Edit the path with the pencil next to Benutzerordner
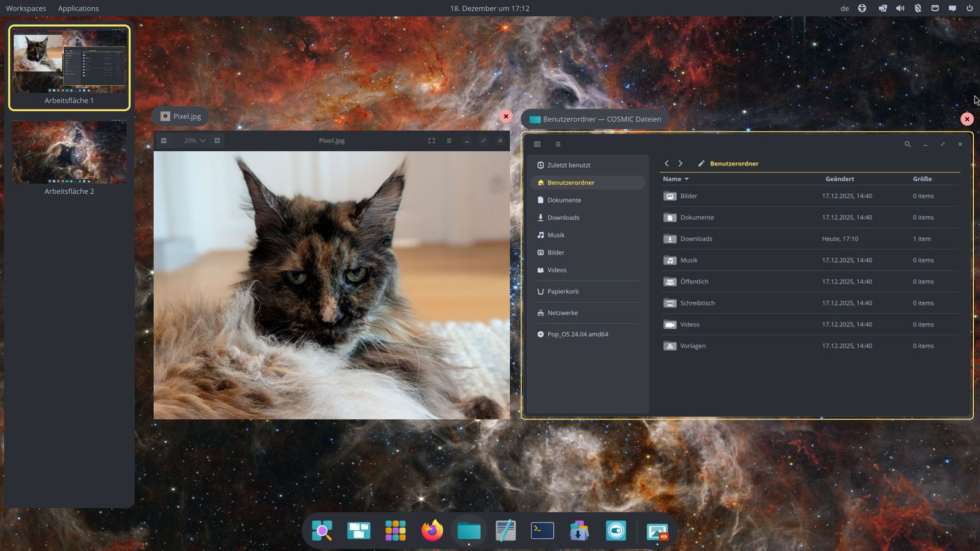This screenshot has height=551, width=980. (701, 163)
